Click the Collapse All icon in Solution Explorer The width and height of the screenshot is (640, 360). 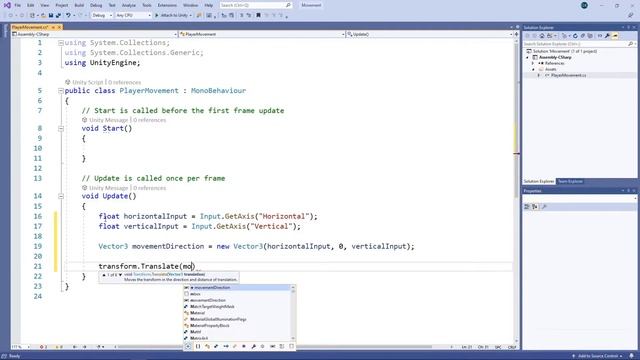(x=582, y=36)
